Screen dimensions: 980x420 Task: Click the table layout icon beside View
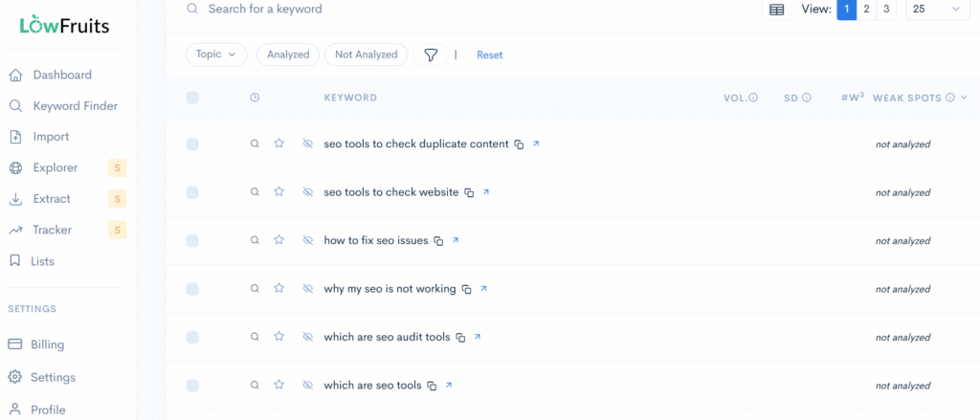pos(776,10)
